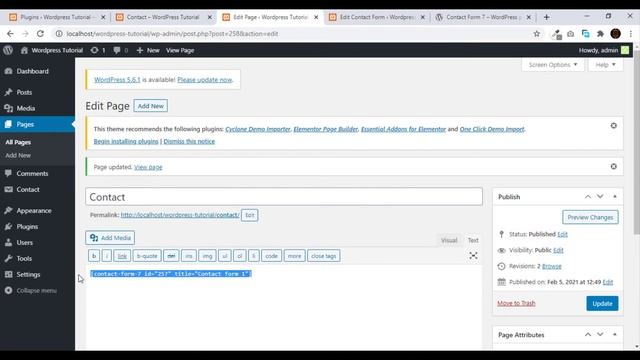The height and width of the screenshot is (360, 640).
Task: Click more quicktag button
Action: (x=294, y=256)
